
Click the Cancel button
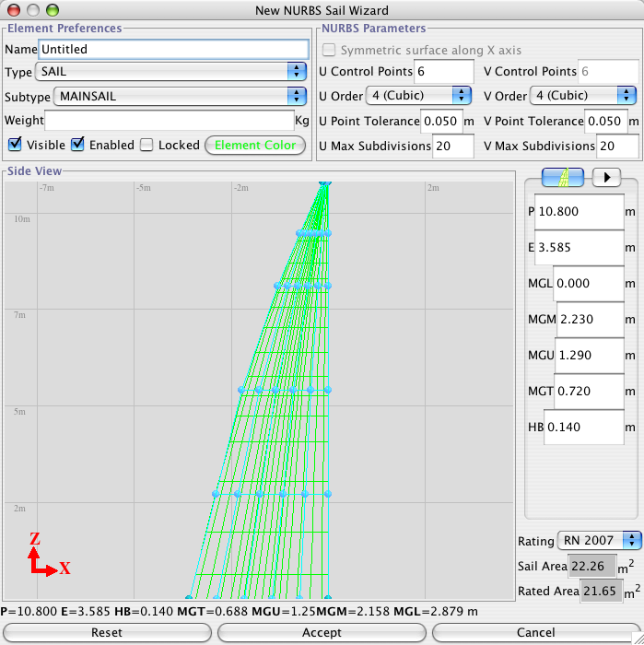pyautogui.click(x=535, y=633)
